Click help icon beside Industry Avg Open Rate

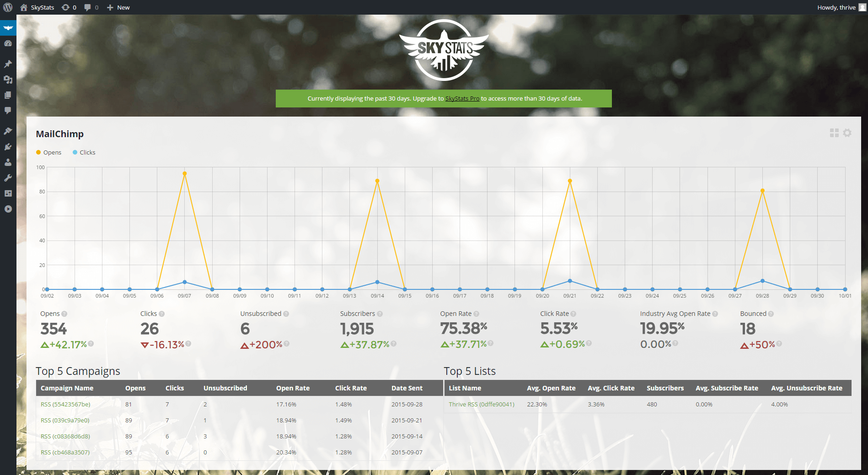tap(715, 314)
